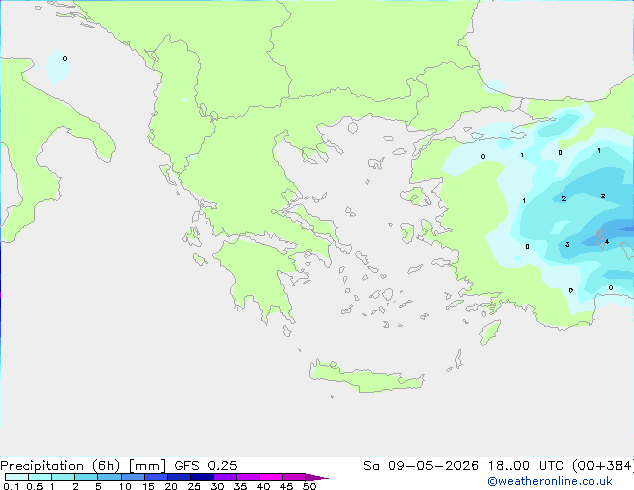Click the 'Precipitation (6h)' title text
This screenshot has height=490, width=634.
pos(60,466)
